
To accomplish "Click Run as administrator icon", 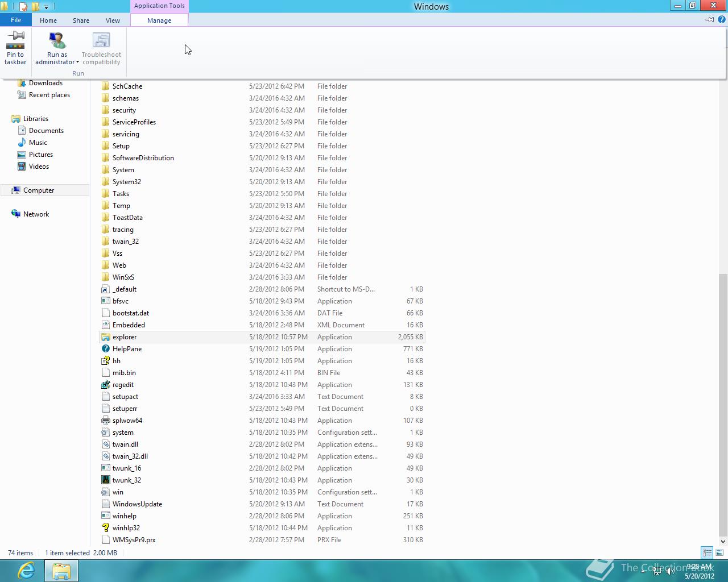I will 57,40.
